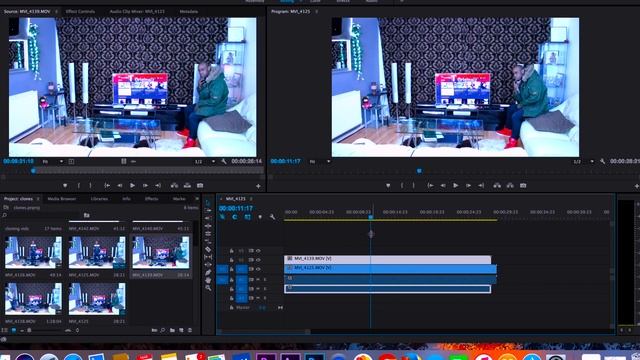Select the Selection tool in the tools panel
The width and height of the screenshot is (640, 360).
[x=208, y=202]
